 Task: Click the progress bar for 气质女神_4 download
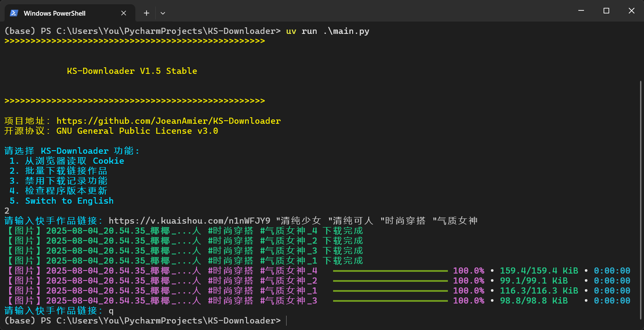[x=390, y=271]
